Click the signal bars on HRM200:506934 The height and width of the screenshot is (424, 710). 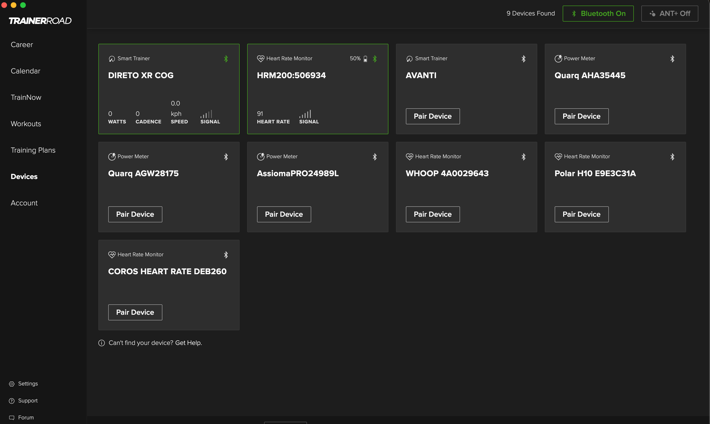pyautogui.click(x=305, y=114)
